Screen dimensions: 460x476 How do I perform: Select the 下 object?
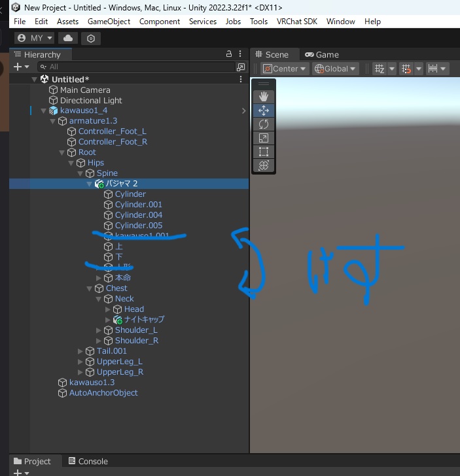(119, 257)
